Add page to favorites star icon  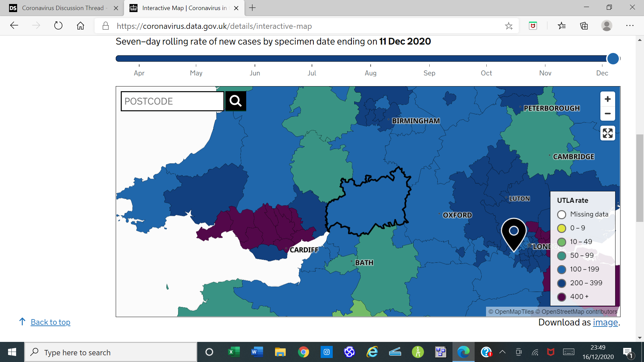(508, 26)
